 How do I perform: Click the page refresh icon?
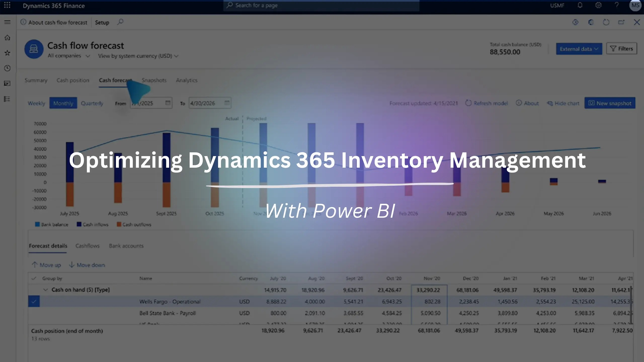tap(606, 22)
